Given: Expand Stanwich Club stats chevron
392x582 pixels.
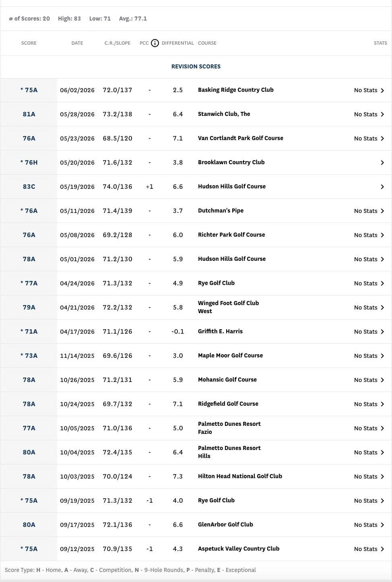Looking at the screenshot, I should pos(382,114).
